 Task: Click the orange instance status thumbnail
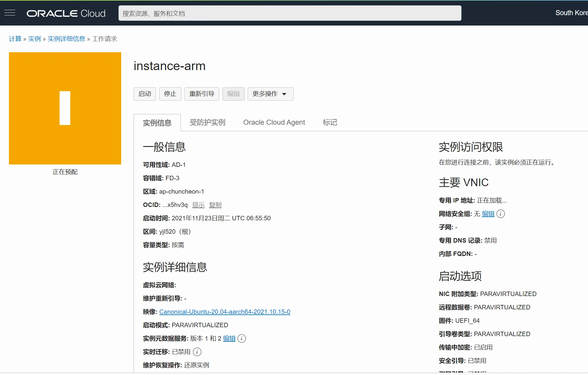click(x=65, y=108)
